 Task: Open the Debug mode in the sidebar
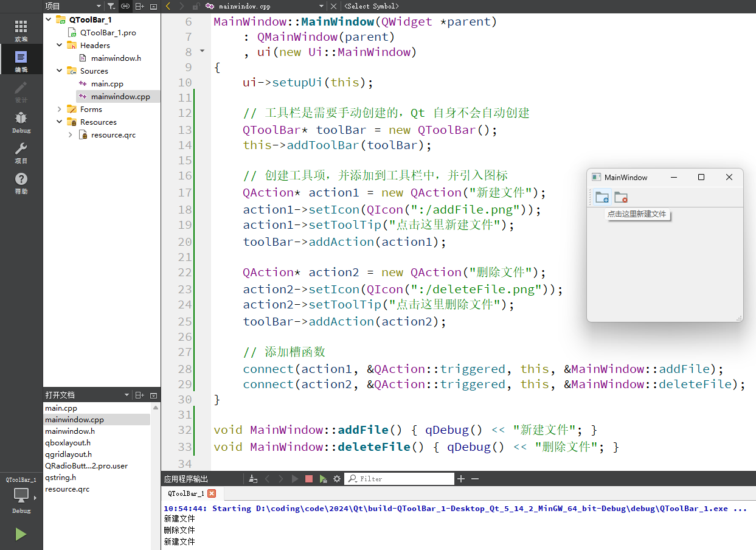21,122
